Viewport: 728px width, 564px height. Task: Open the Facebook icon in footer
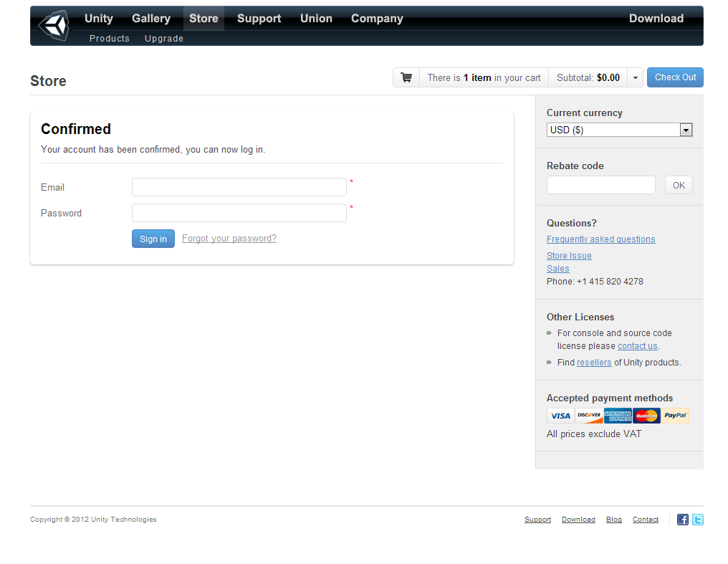pos(683,520)
